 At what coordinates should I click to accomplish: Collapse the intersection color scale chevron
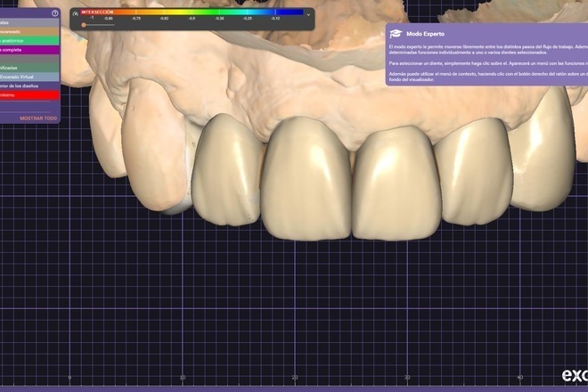pos(308,13)
